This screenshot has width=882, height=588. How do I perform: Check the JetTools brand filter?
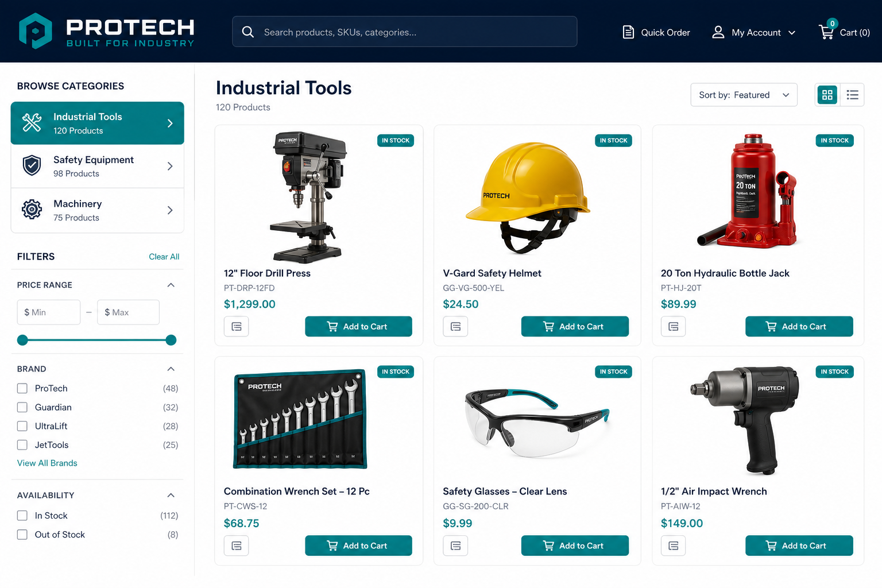[x=22, y=445]
